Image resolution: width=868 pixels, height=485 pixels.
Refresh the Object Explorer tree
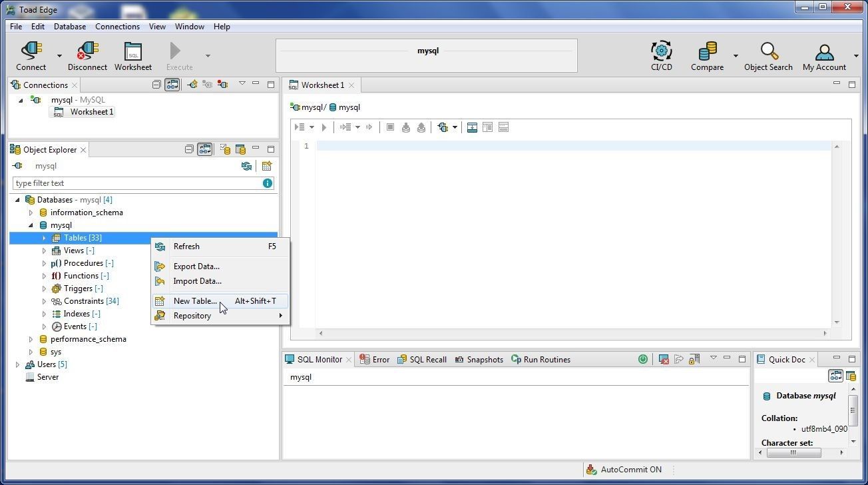tap(247, 166)
